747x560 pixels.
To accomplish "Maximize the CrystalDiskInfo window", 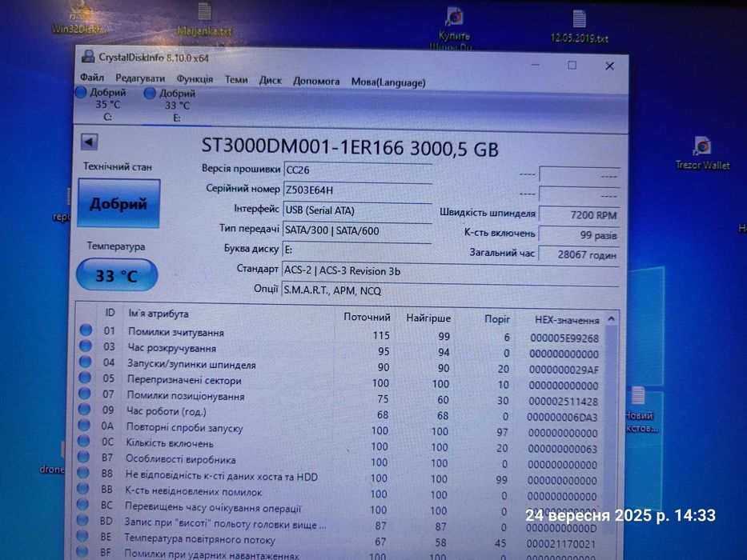I will (572, 66).
